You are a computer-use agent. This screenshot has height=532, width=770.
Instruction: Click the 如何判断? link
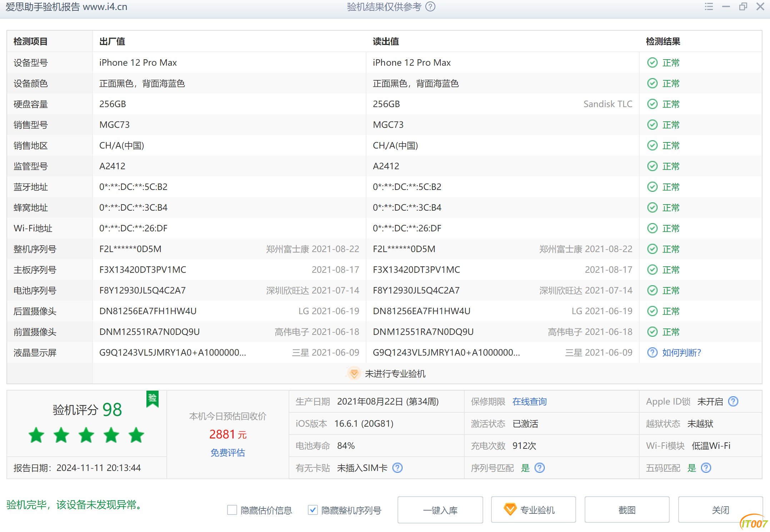[681, 353]
